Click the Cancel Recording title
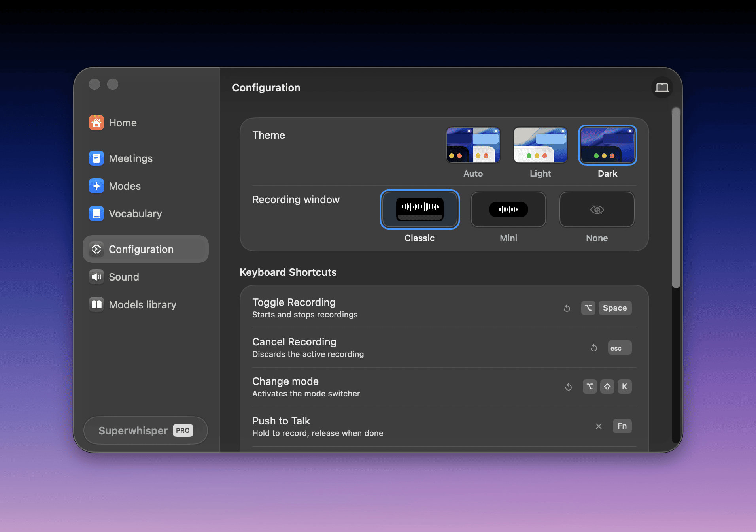Image resolution: width=756 pixels, height=532 pixels. 294,342
